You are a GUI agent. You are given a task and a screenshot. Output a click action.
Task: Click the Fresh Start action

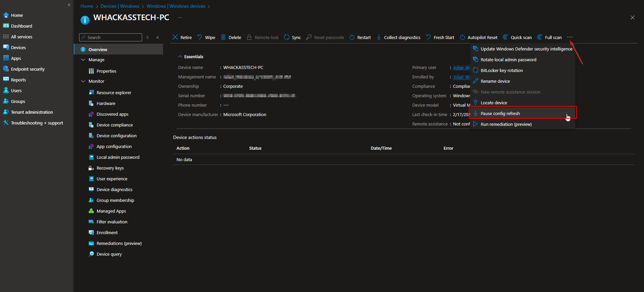pos(440,37)
